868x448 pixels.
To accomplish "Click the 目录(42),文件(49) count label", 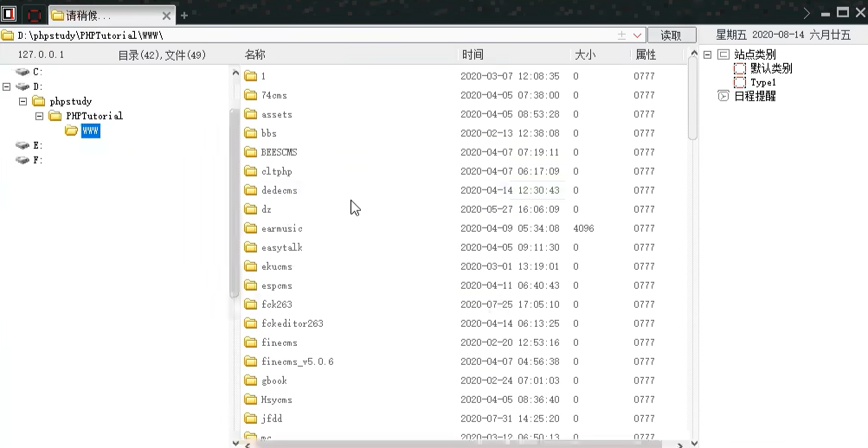I will [162, 54].
